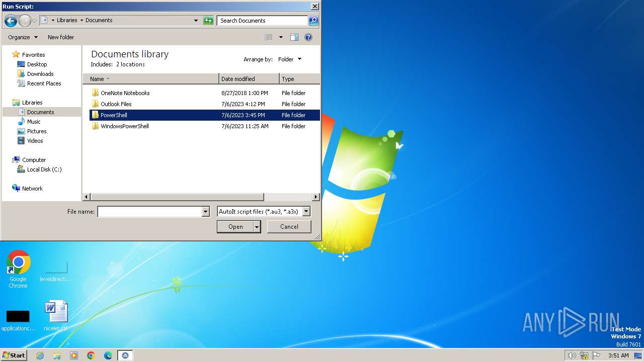Click Documents in the address breadcrumb
Viewport: 644px width, 362px height.
99,20
